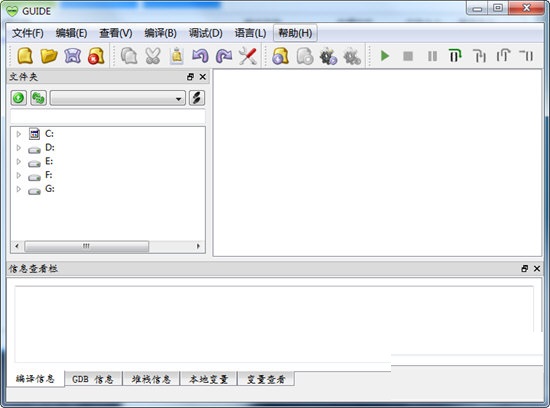Click the New File icon in toolbar
The image size is (550, 408).
25,56
